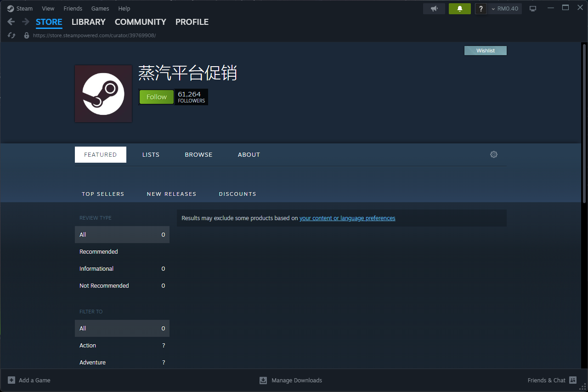The height and width of the screenshot is (392, 588).
Task: Filter reviews to Informational
Action: click(122, 268)
